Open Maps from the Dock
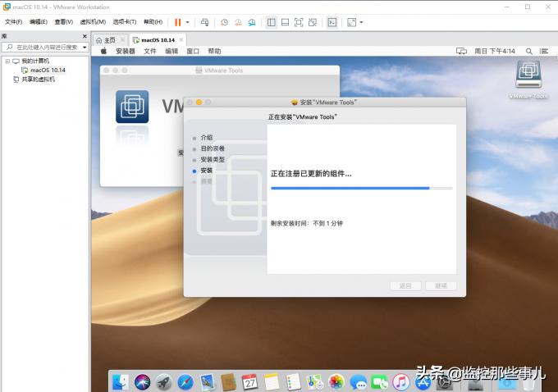The image size is (558, 392). point(314,383)
